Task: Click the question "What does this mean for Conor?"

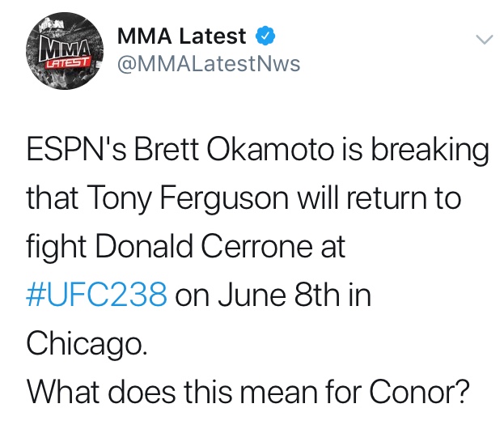Action: [x=248, y=391]
